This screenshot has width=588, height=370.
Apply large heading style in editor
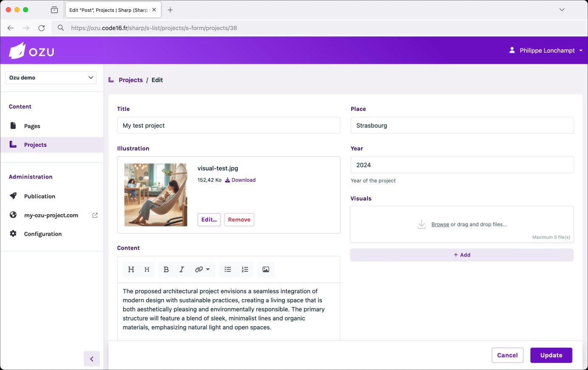(x=131, y=270)
